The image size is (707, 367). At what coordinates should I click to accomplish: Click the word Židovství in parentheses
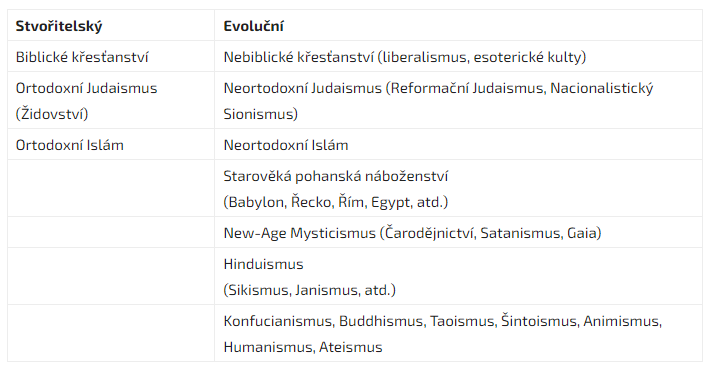(x=52, y=114)
